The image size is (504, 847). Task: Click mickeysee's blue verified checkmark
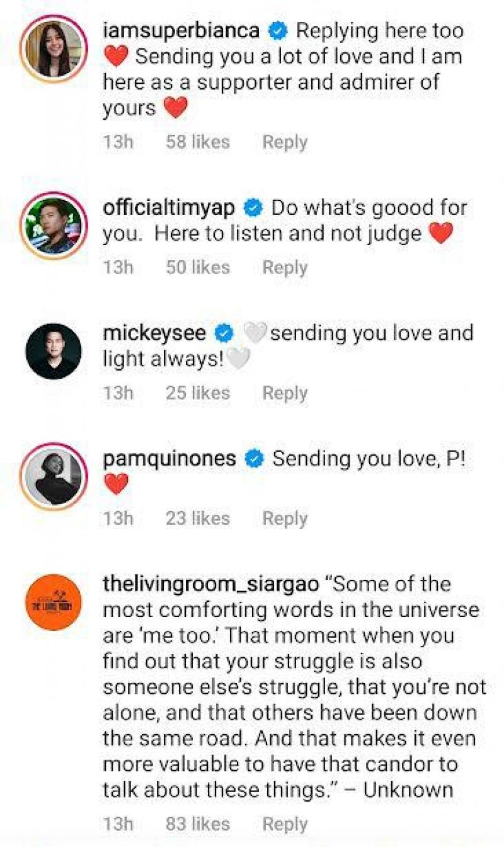click(x=225, y=333)
